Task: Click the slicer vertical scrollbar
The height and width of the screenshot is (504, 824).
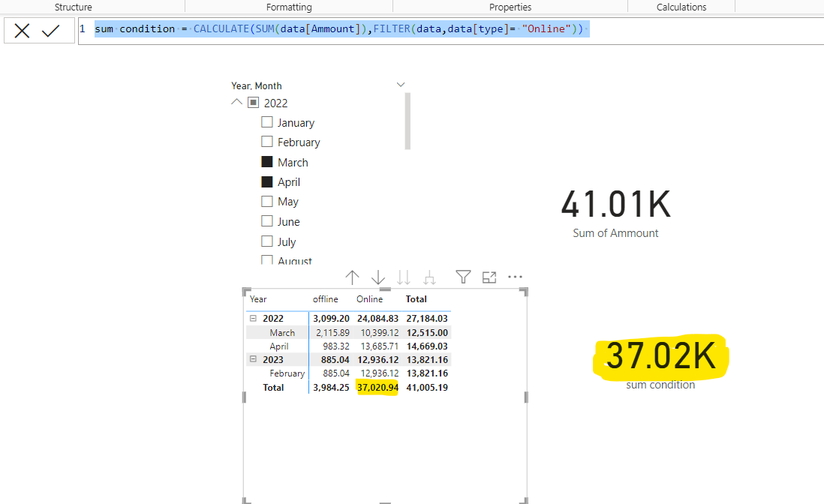Action: pos(407,121)
